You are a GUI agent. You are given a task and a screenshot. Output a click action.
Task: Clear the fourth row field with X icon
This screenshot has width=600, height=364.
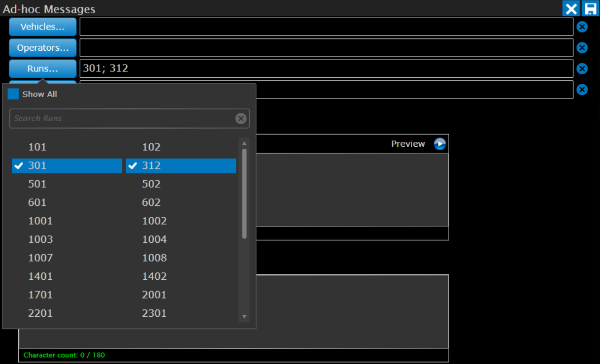pyautogui.click(x=582, y=89)
